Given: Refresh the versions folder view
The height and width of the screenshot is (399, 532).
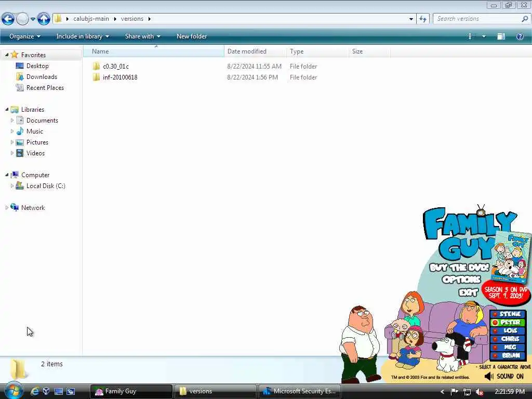Looking at the screenshot, I should 423,19.
